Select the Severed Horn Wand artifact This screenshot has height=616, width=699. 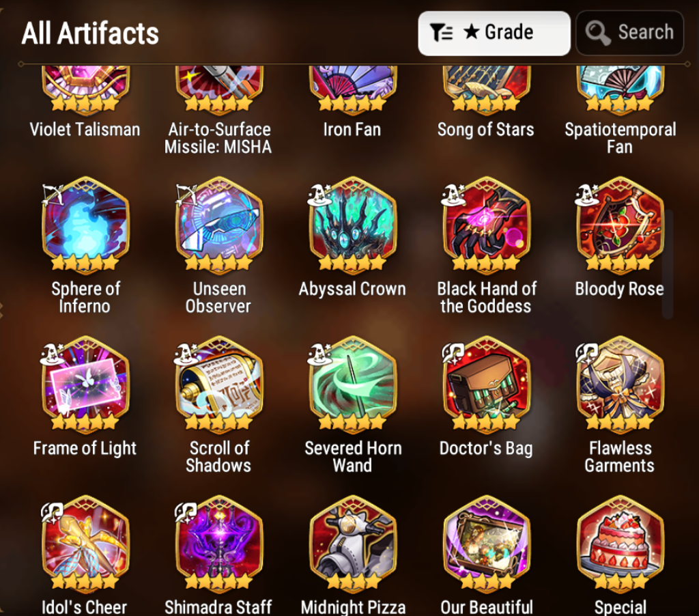click(353, 384)
